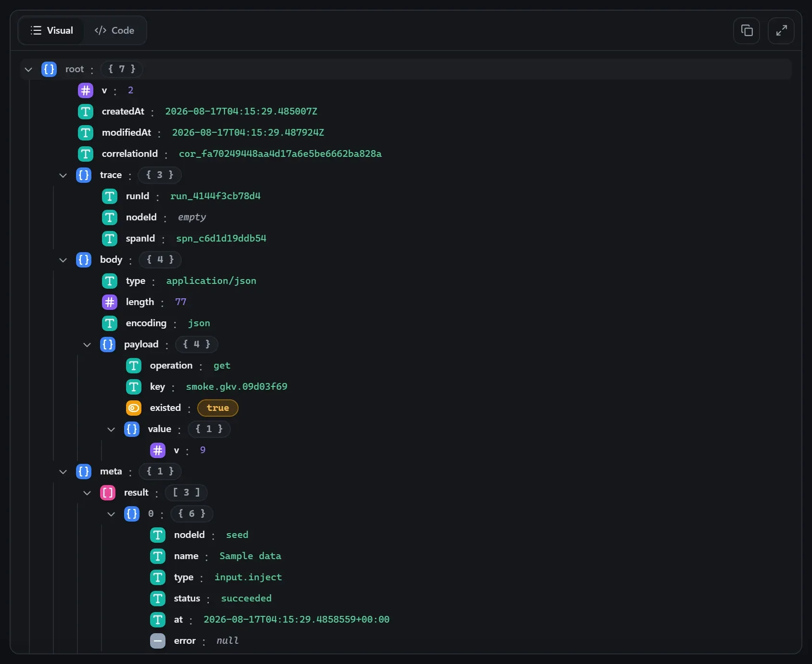Click the body object icon
Viewport: 812px width, 664px height.
pos(84,260)
